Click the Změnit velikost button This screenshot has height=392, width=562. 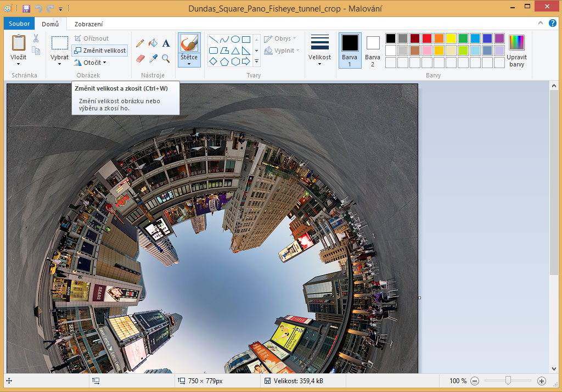pos(99,51)
